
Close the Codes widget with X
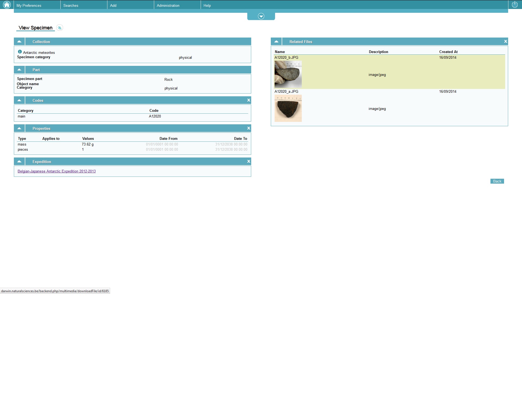[x=248, y=100]
